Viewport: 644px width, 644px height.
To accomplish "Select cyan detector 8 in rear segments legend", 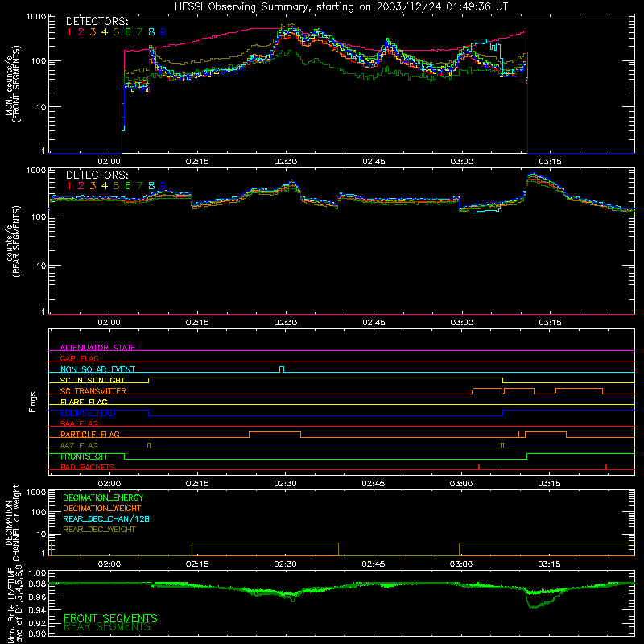I will 151,186.
